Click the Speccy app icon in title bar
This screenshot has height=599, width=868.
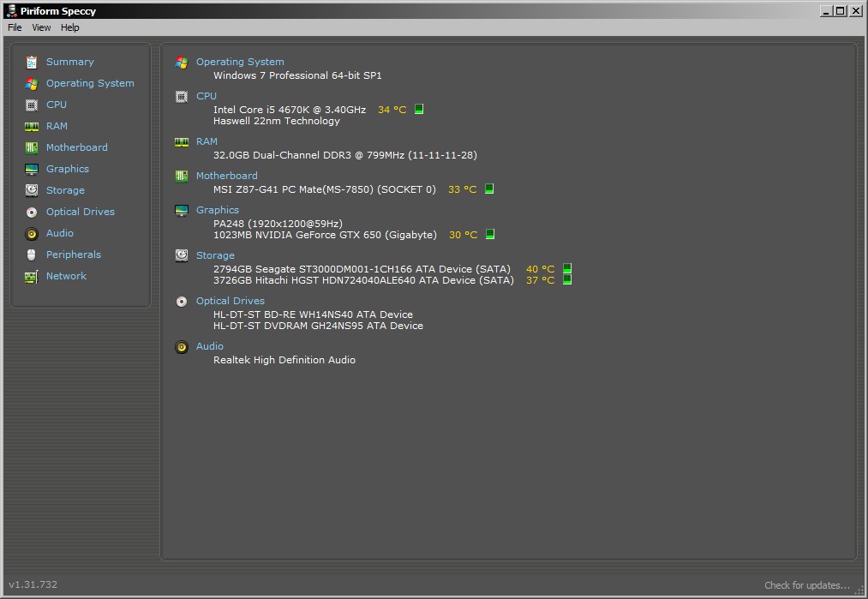[11, 10]
